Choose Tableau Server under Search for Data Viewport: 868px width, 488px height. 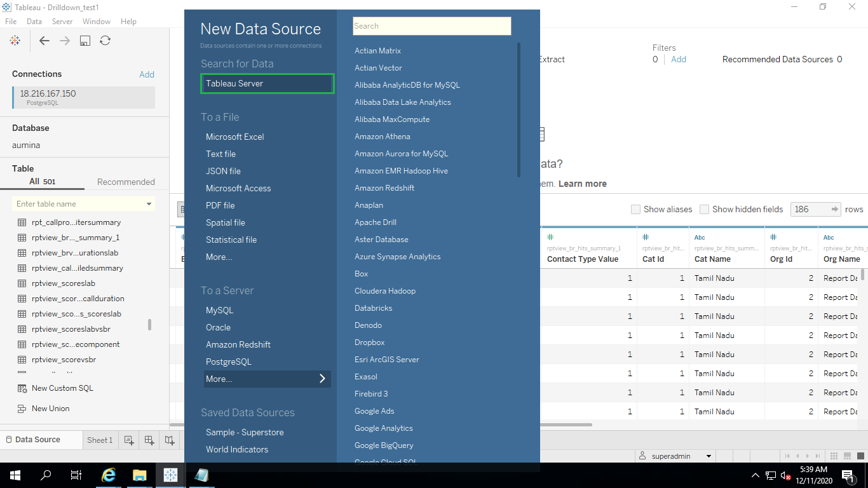[x=268, y=83]
